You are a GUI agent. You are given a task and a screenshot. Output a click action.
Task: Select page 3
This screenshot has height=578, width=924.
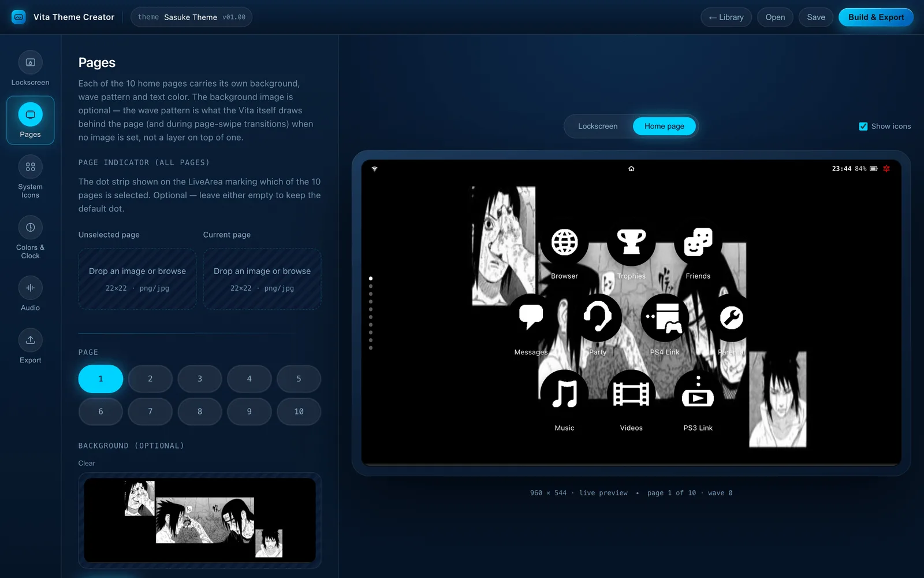click(200, 379)
